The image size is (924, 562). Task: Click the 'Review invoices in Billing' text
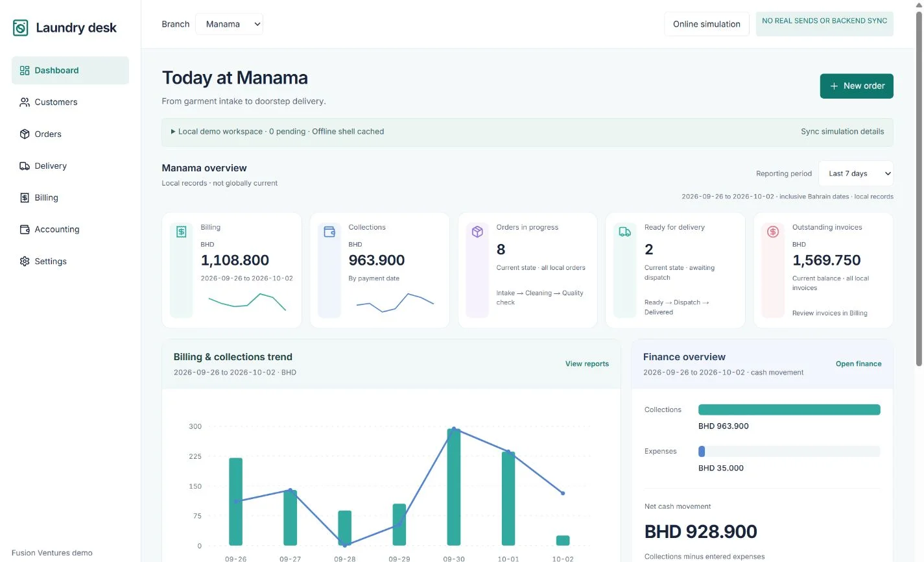click(829, 313)
